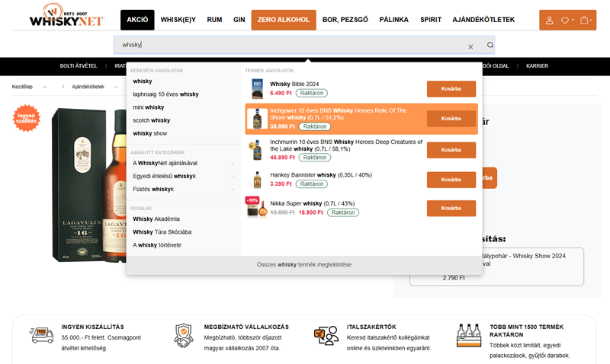Click the bottles crate stock icon
610x364 pixels.
[x=469, y=335]
